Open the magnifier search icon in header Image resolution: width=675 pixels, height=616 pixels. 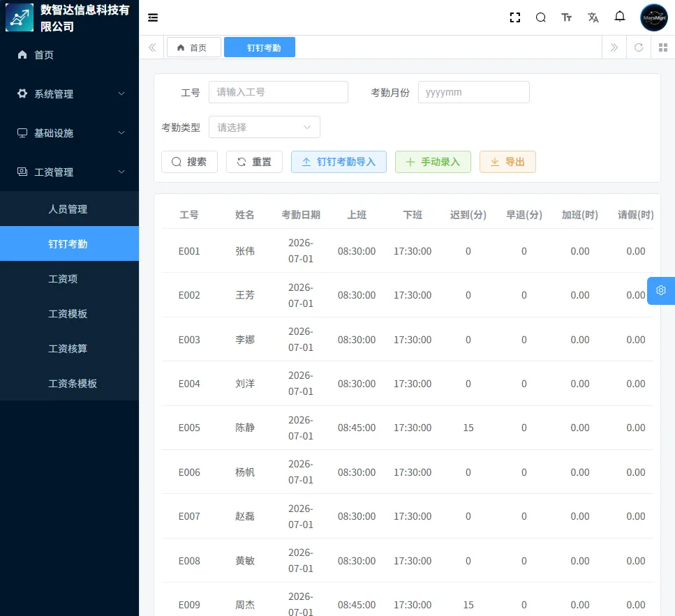[541, 17]
